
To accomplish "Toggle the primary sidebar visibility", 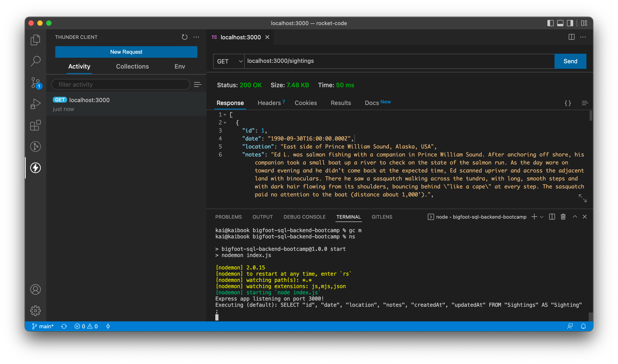I will click(550, 23).
